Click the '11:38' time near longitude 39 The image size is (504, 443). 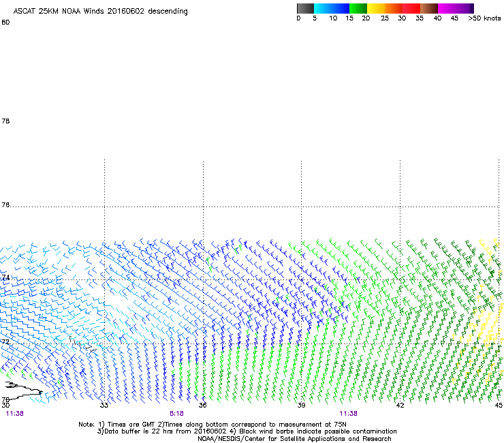click(348, 414)
